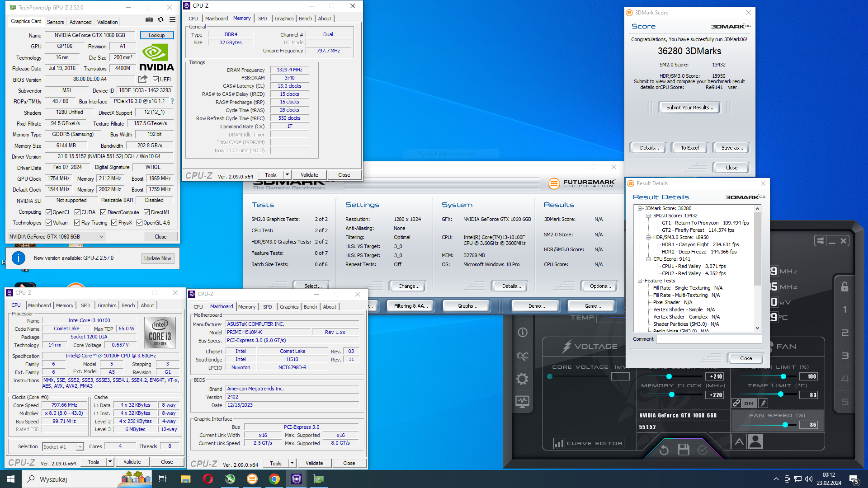Open Tools dropdown arrow in Mainboard CPU-Z window
Viewport: 868px width, 488px height.
click(x=292, y=463)
